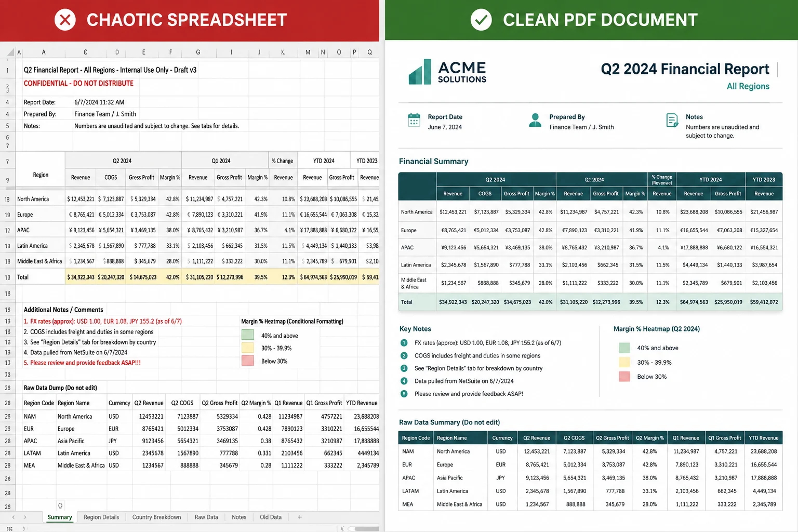Image resolution: width=798 pixels, height=532 pixels.
Task: Click the '6/7/2024 11:32 AM' report date cell
Action: [99, 102]
